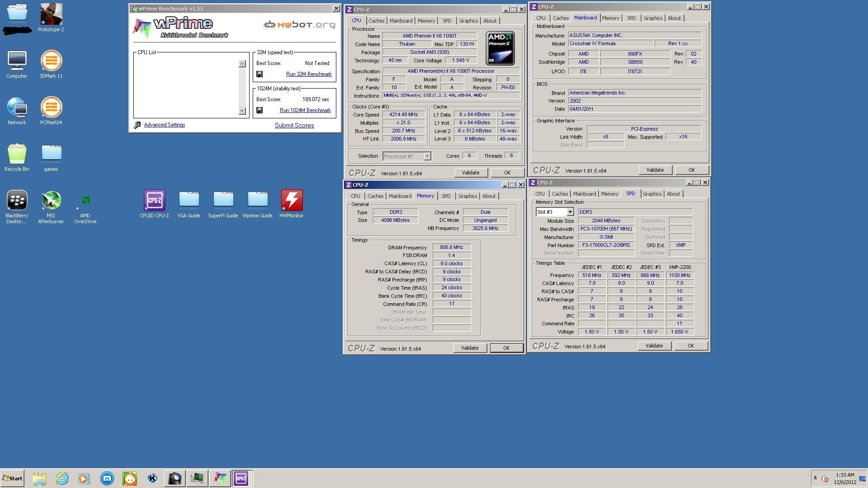Click the CPU List scrollbar up arrow in wPrime
The height and width of the screenshot is (488, 868).
242,64
